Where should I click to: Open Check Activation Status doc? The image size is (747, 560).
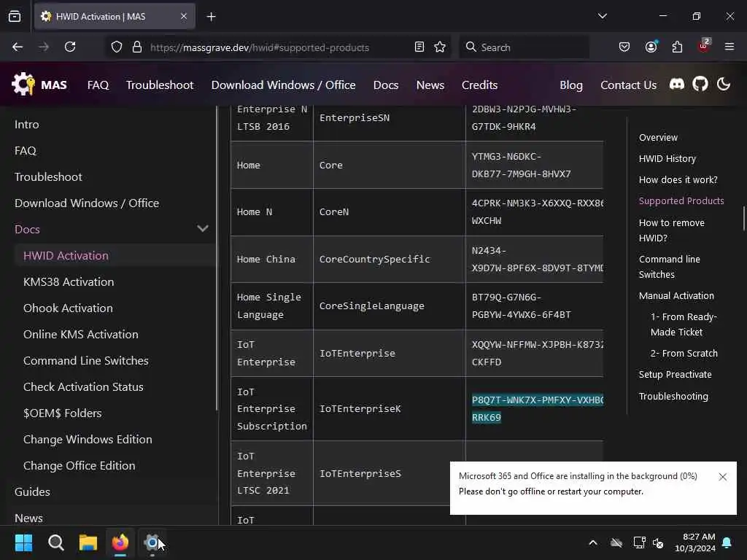[83, 386]
